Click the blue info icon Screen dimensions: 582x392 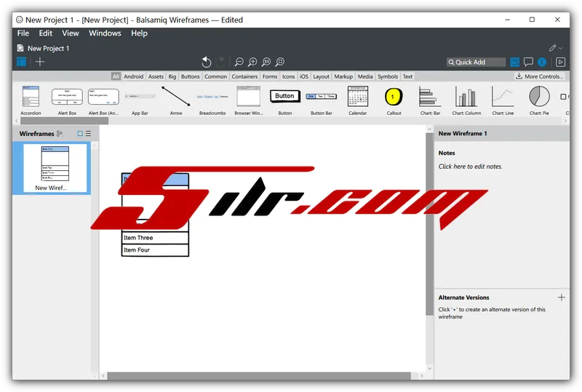(541, 62)
